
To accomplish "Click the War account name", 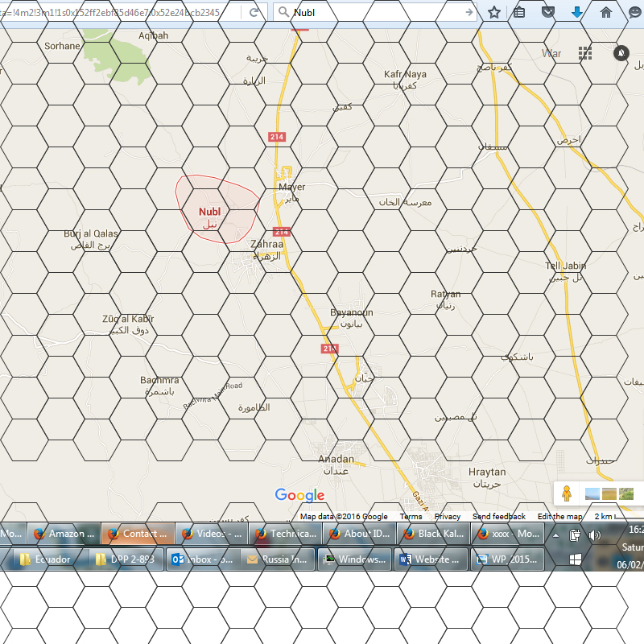I will (551, 53).
